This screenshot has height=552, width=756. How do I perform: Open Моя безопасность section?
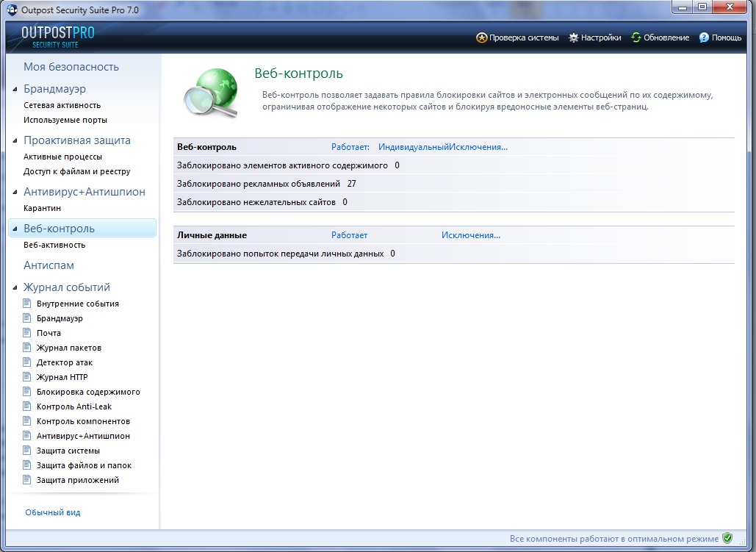(x=71, y=67)
